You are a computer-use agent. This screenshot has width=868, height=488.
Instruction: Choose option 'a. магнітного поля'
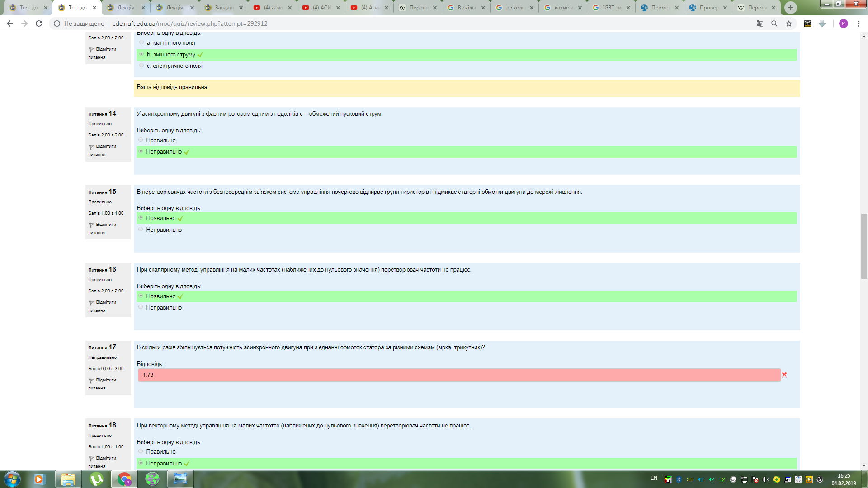click(x=142, y=42)
